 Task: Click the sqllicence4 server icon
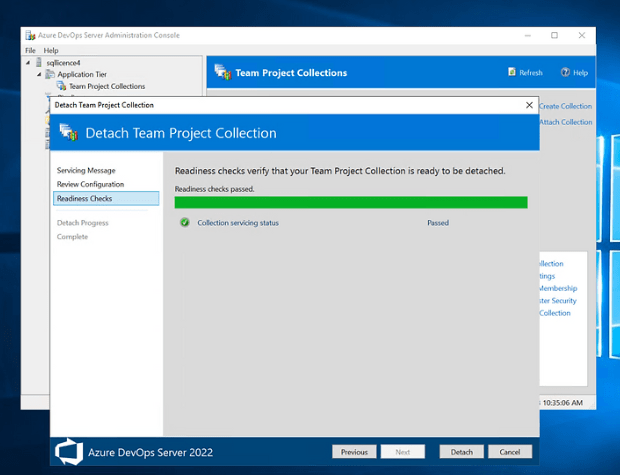pos(39,62)
